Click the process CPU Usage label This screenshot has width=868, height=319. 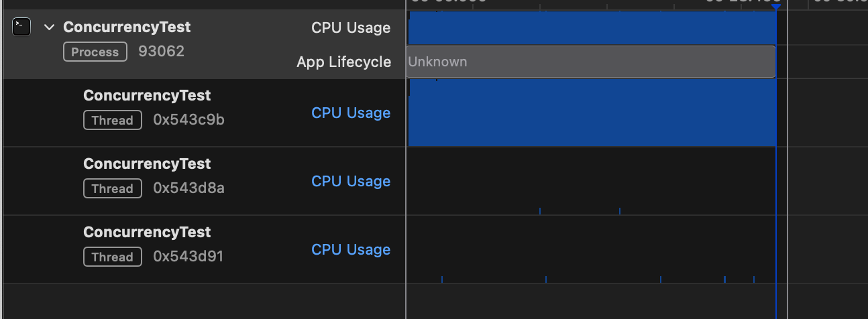[x=351, y=27]
